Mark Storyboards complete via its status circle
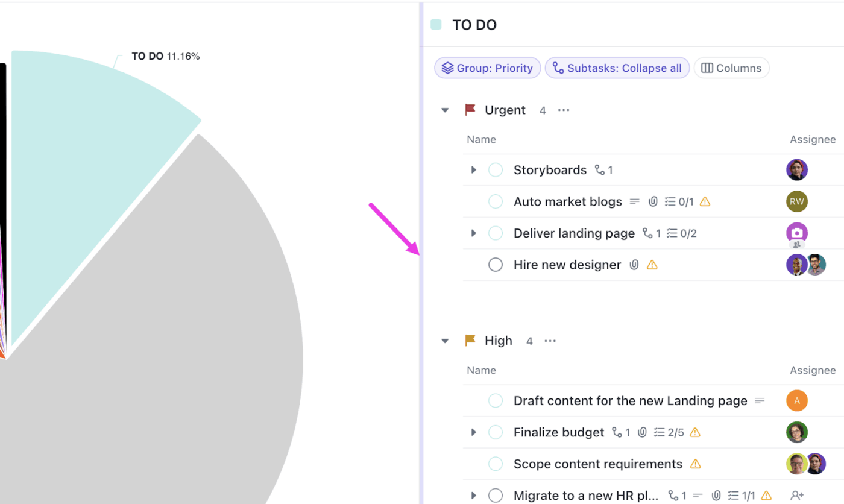The height and width of the screenshot is (504, 844). coord(495,169)
